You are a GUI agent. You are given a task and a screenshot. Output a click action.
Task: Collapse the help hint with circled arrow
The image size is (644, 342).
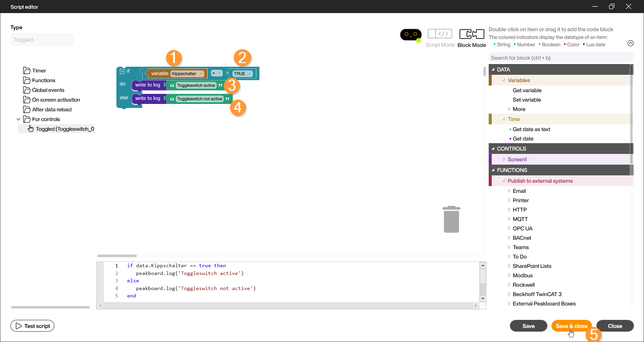630,43
